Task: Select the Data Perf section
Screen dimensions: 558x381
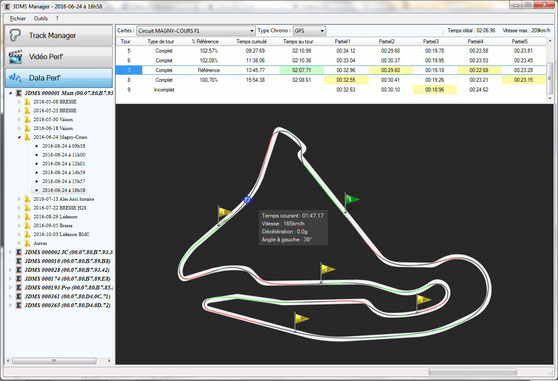Action: pos(59,78)
